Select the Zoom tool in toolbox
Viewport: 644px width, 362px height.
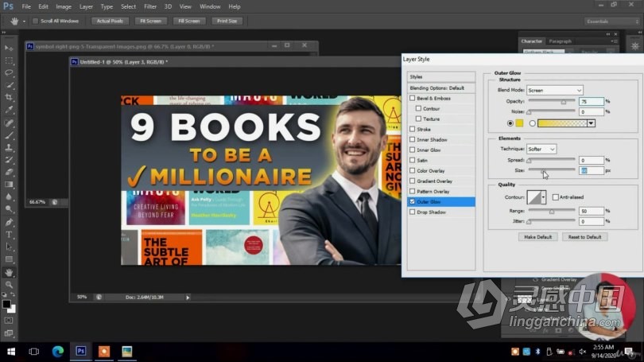click(9, 284)
